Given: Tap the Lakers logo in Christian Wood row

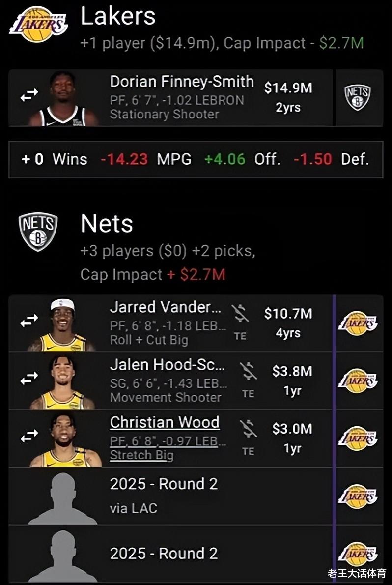Looking at the screenshot, I should pyautogui.click(x=358, y=439).
